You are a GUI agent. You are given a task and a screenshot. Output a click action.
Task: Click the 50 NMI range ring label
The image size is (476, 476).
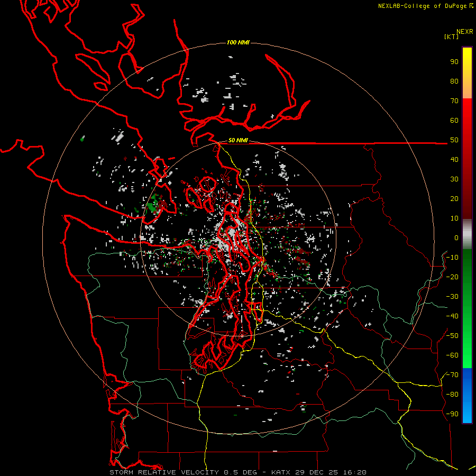(238, 140)
